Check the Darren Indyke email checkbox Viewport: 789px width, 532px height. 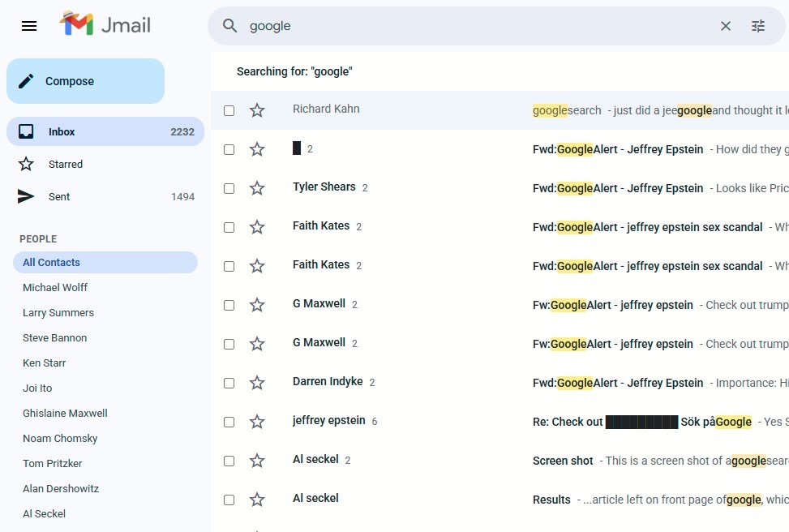coord(229,383)
